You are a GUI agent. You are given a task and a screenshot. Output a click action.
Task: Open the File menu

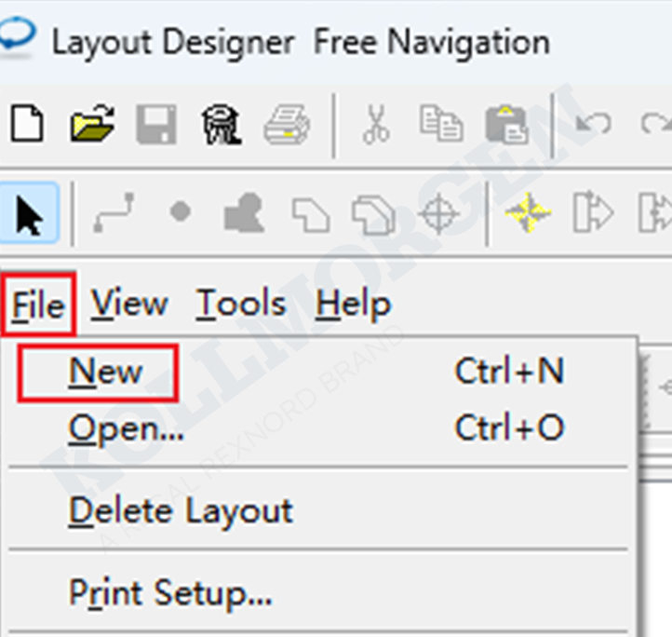click(x=38, y=305)
